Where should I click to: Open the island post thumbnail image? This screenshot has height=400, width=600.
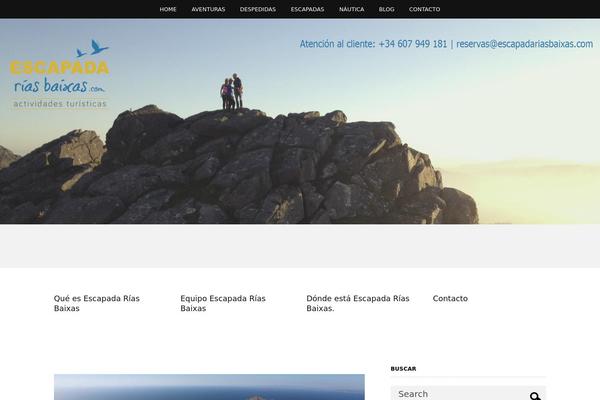pos(209,387)
